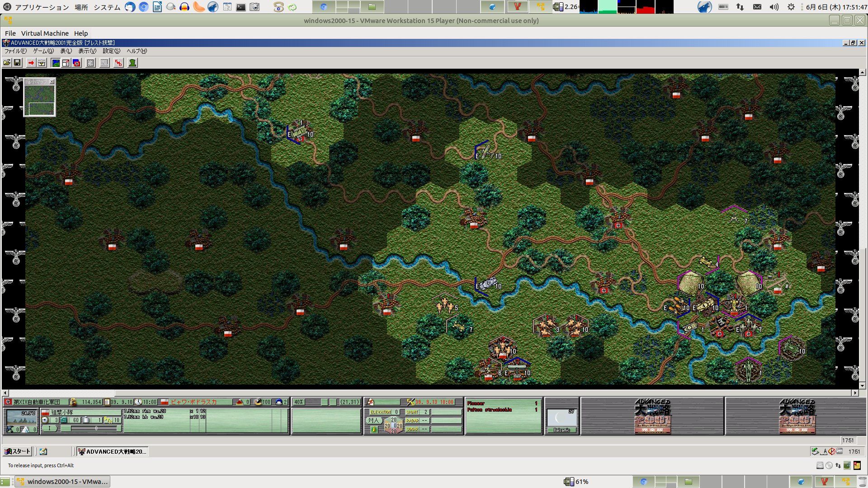Click the grey columns toolbar icon
Screen dimensions: 868x488
point(104,63)
